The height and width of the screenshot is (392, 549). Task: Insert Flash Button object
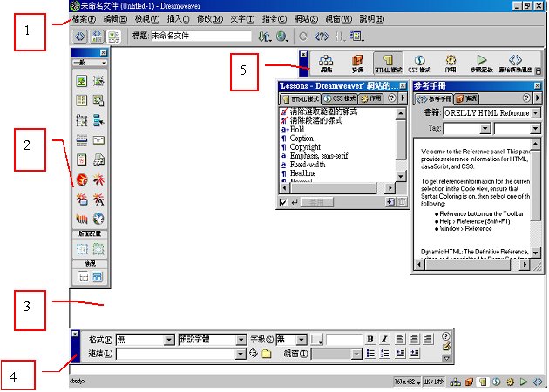click(82, 199)
